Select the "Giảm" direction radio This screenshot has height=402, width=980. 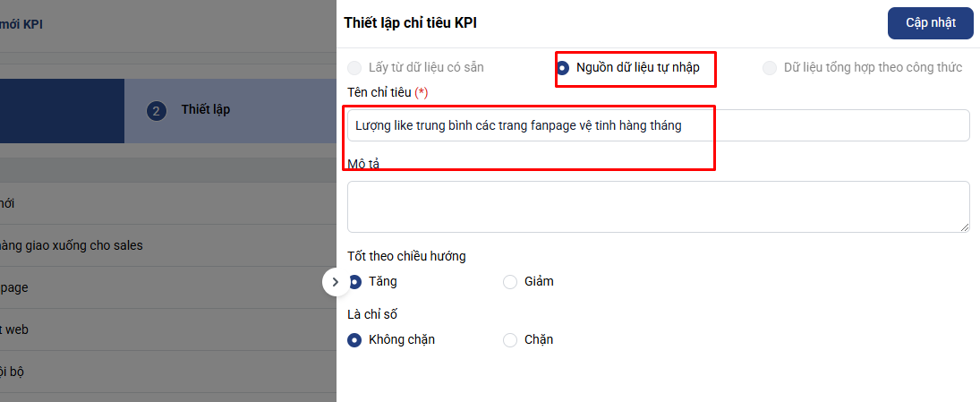pyautogui.click(x=510, y=282)
